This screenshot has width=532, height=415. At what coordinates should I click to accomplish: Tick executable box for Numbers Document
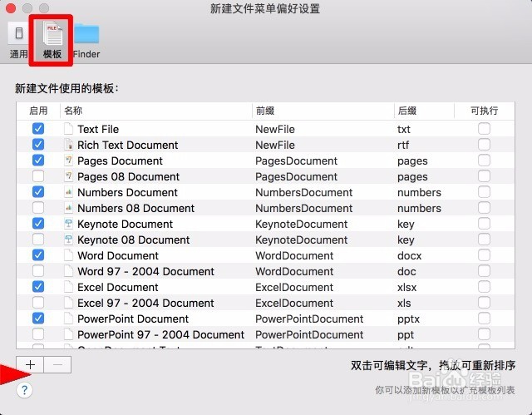coord(484,192)
